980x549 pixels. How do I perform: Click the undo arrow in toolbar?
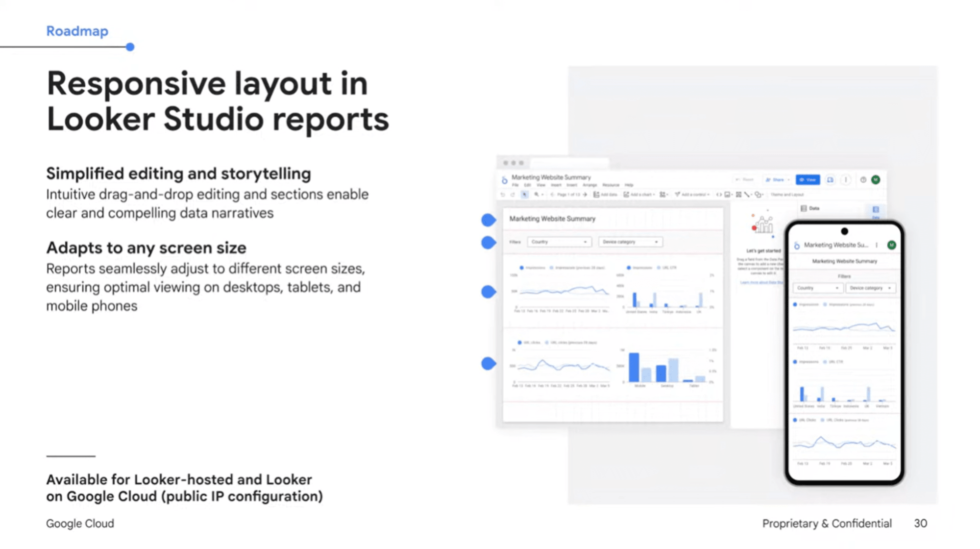(x=503, y=195)
